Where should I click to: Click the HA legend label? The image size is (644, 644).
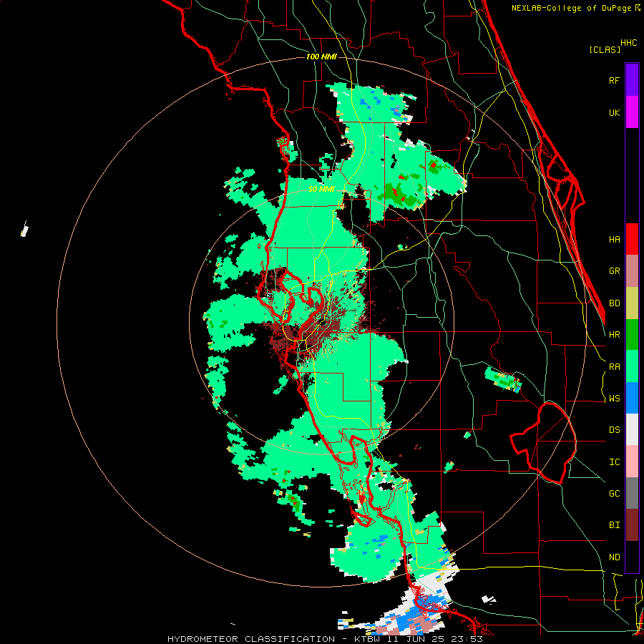pyautogui.click(x=615, y=240)
